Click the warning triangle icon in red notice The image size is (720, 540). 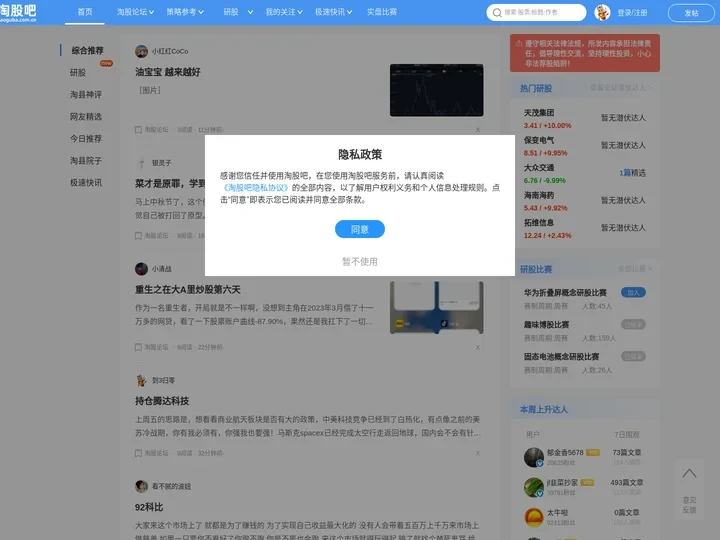pos(518,44)
